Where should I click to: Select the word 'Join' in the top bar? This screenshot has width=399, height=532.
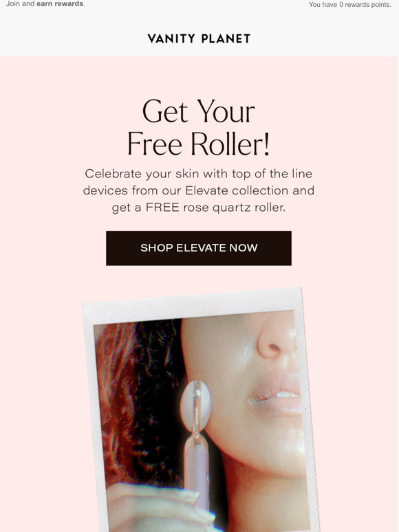(x=13, y=4)
